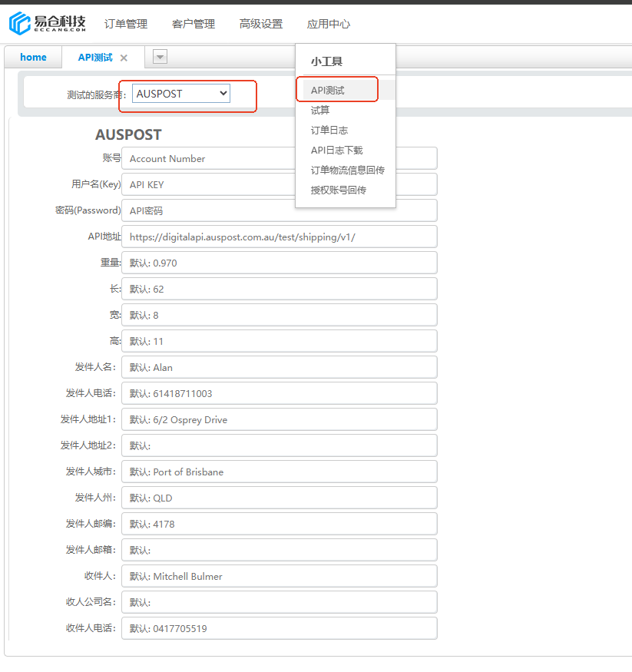Select API日志下载 in the 小工具 menu
Screen dimensions: 632x672
(x=337, y=151)
